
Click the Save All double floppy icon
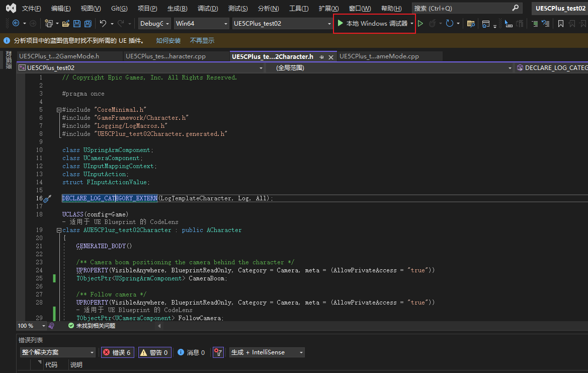[x=88, y=24]
